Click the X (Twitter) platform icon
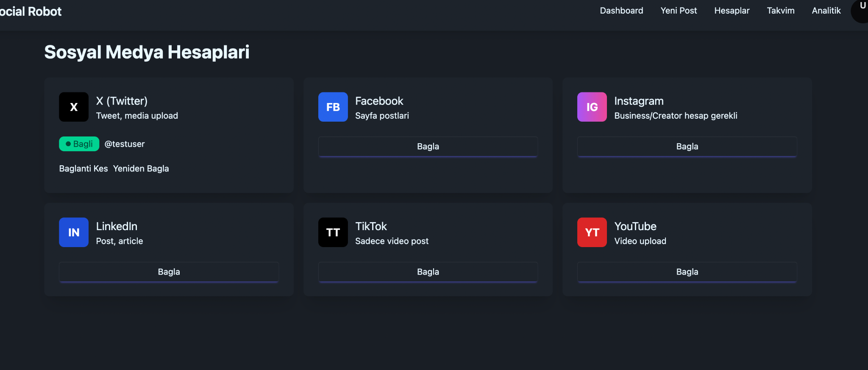The image size is (868, 370). [74, 107]
